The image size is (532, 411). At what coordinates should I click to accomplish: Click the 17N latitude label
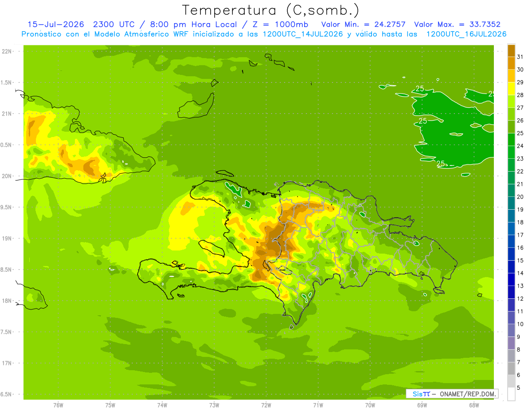[x=8, y=363]
